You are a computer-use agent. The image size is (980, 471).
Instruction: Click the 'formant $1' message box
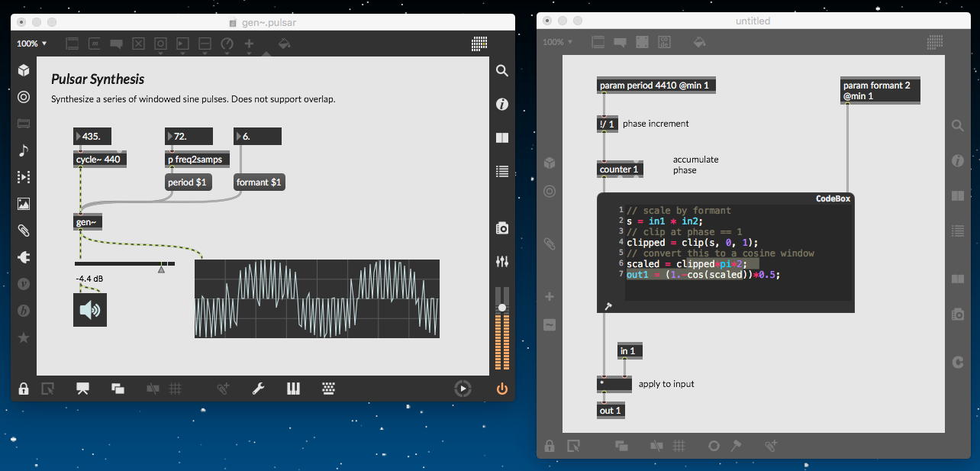(x=259, y=182)
